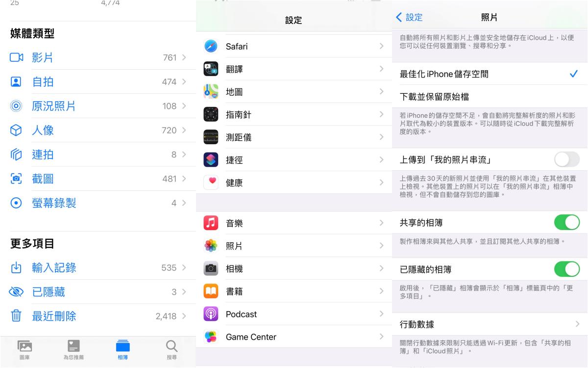Expand the 相機 settings chevron

click(381, 268)
